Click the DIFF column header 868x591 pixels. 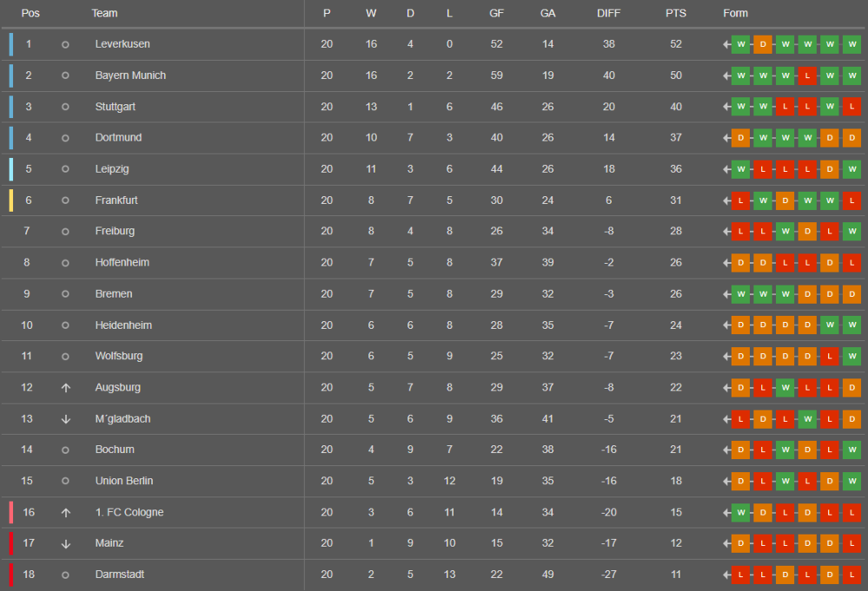click(608, 13)
